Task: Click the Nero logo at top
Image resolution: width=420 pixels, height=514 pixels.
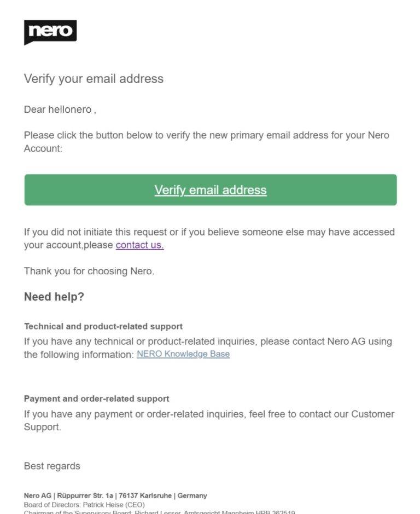Action: click(x=50, y=32)
